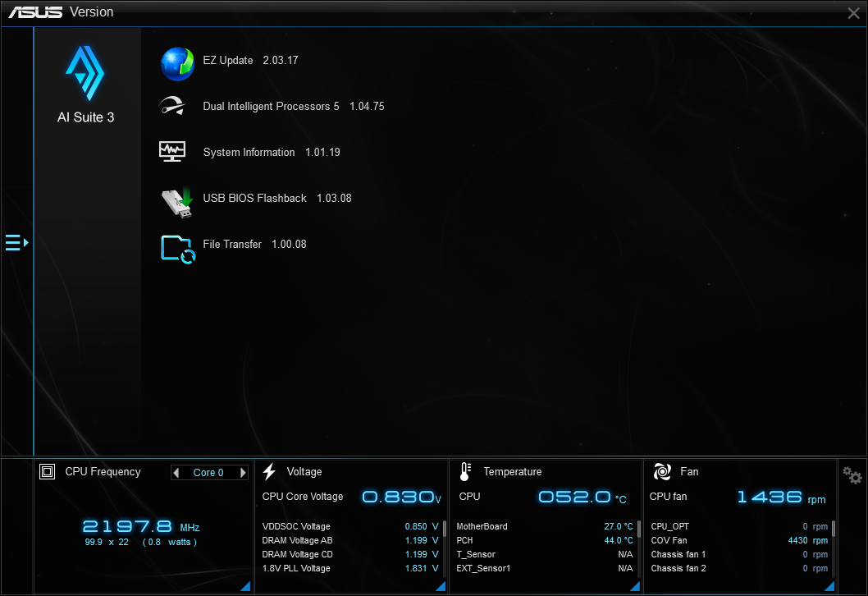868x596 pixels.
Task: Click the VDDSOC Voltage row
Action: tap(349, 526)
